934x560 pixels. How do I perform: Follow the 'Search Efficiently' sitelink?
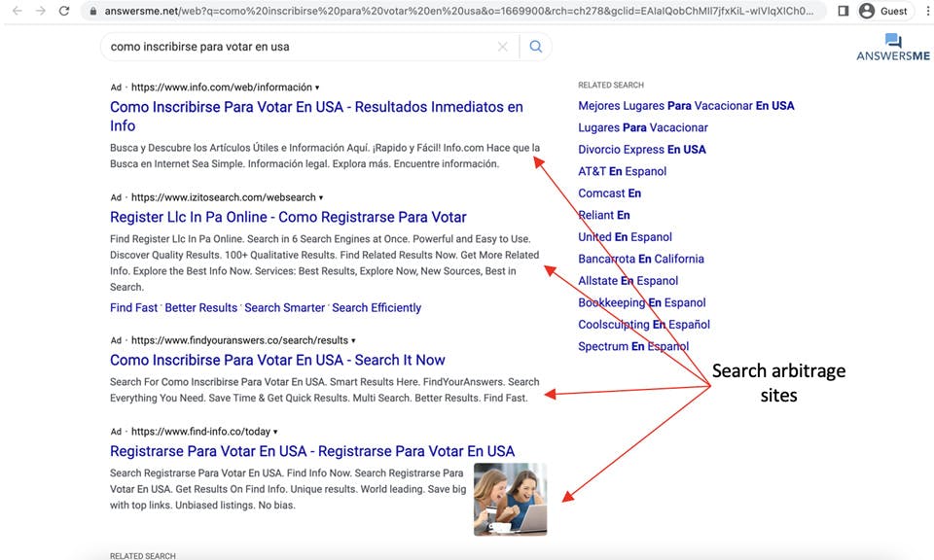coord(377,307)
